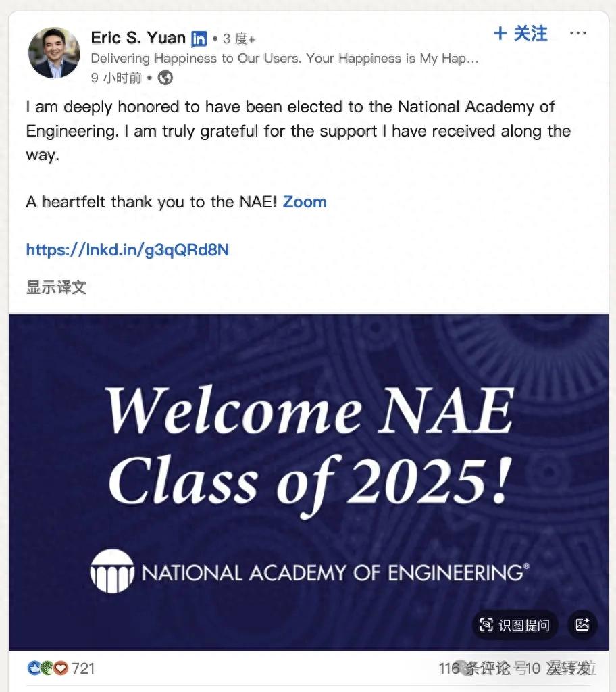
Task: Click the blue like reaction icon
Action: 34,668
